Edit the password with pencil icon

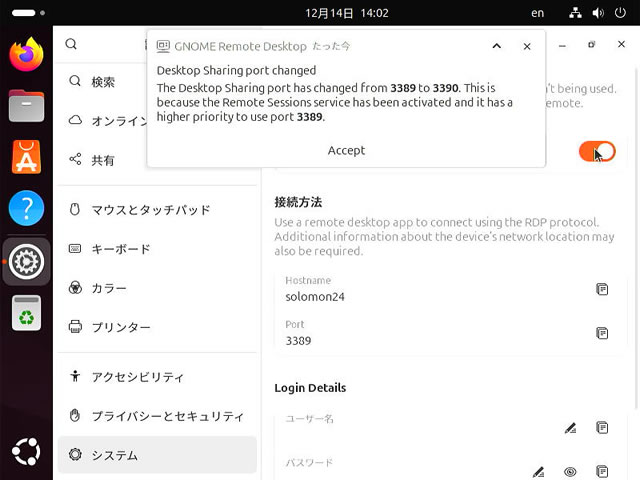click(538, 471)
